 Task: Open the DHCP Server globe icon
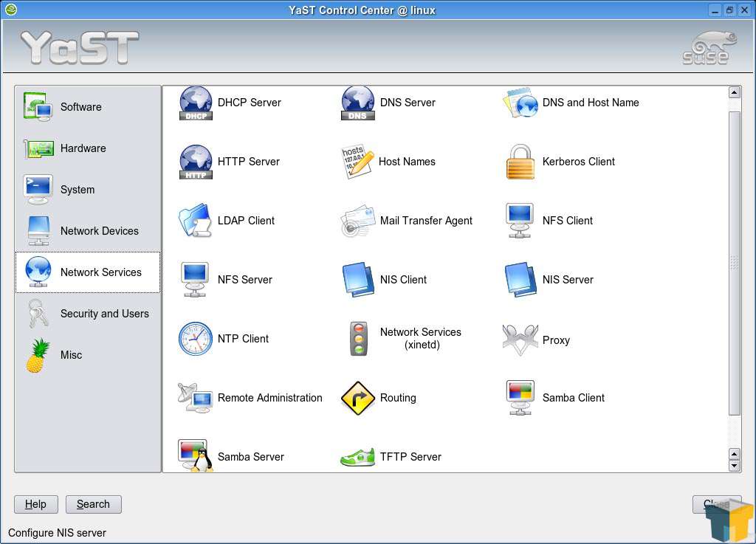(x=196, y=103)
